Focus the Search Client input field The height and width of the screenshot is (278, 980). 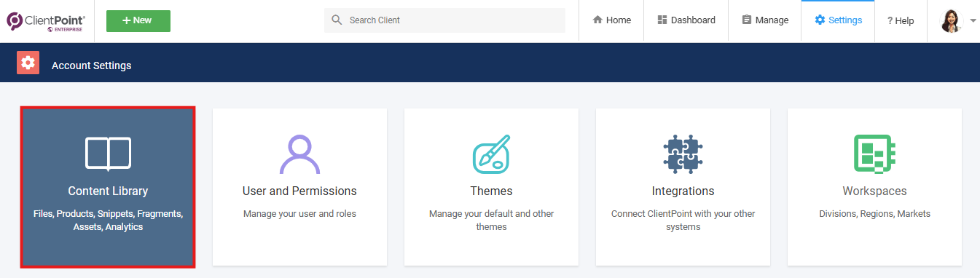444,20
